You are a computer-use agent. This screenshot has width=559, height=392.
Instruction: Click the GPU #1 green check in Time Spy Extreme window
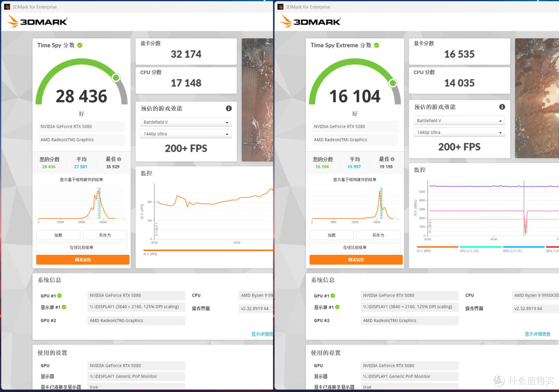333,295
